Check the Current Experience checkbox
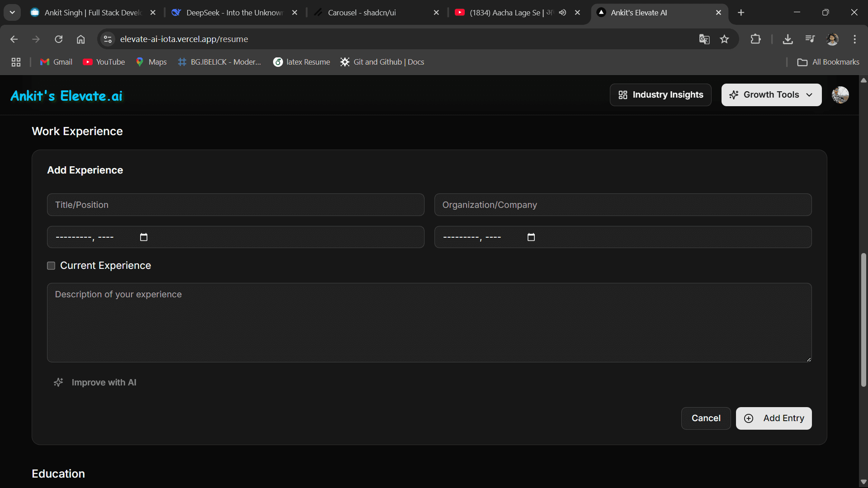This screenshot has height=488, width=868. [x=51, y=266]
